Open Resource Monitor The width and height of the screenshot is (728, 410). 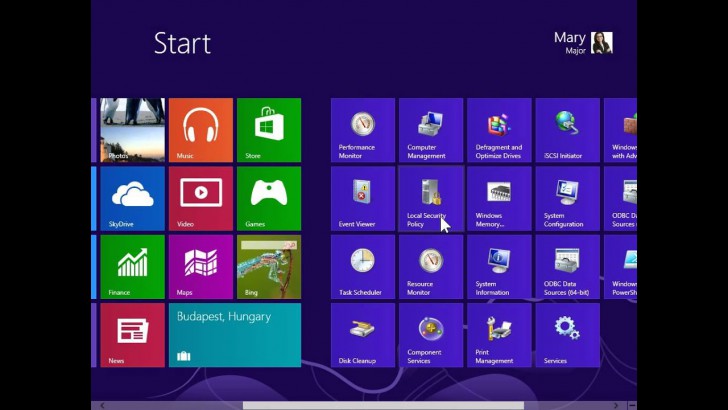[431, 267]
